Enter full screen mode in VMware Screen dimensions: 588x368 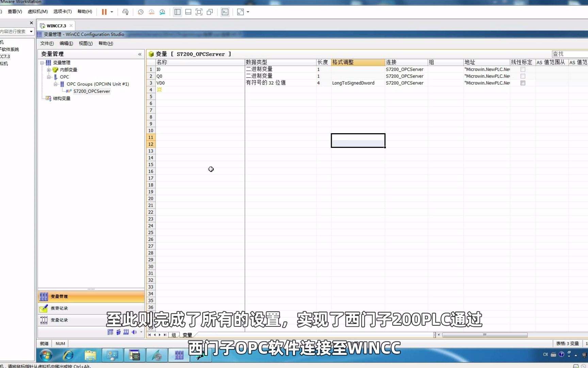coord(240,12)
